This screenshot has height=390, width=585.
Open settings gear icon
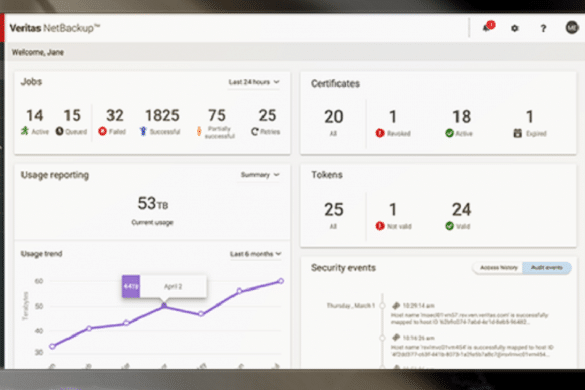pyautogui.click(x=515, y=28)
